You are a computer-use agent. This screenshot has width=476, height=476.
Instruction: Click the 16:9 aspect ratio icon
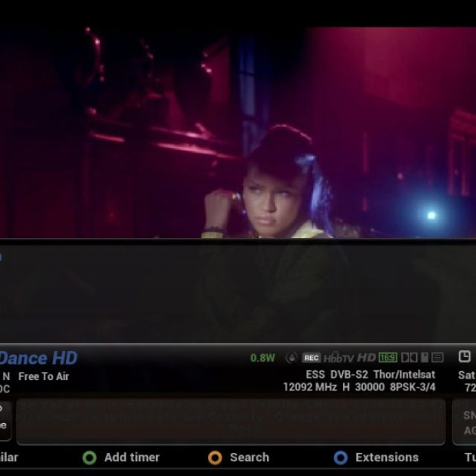[x=387, y=358]
